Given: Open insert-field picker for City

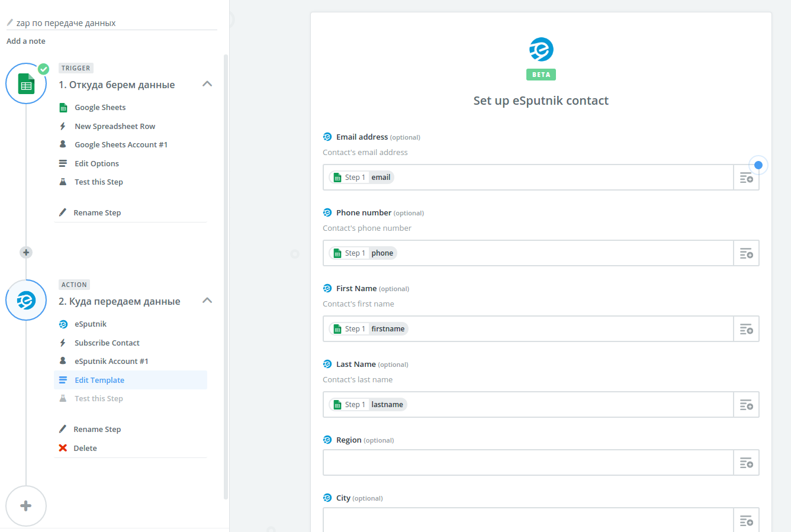Looking at the screenshot, I should [746, 520].
